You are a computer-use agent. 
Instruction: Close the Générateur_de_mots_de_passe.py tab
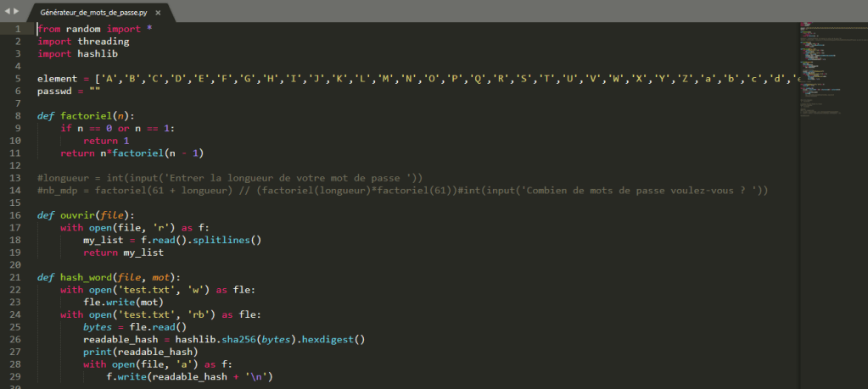(x=158, y=13)
